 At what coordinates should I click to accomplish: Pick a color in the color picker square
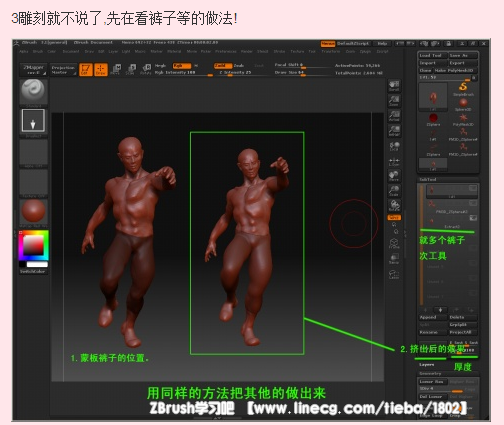pyautogui.click(x=33, y=246)
